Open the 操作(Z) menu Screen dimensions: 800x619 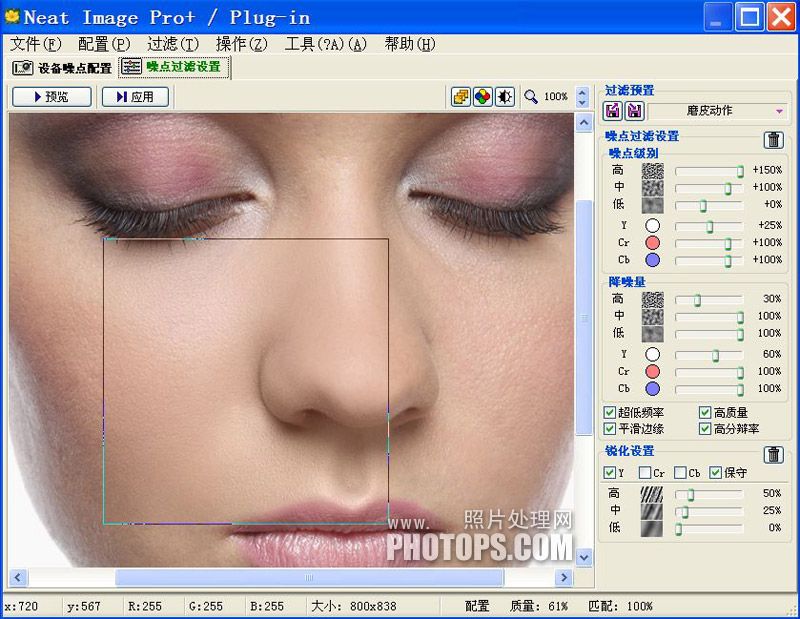click(241, 44)
